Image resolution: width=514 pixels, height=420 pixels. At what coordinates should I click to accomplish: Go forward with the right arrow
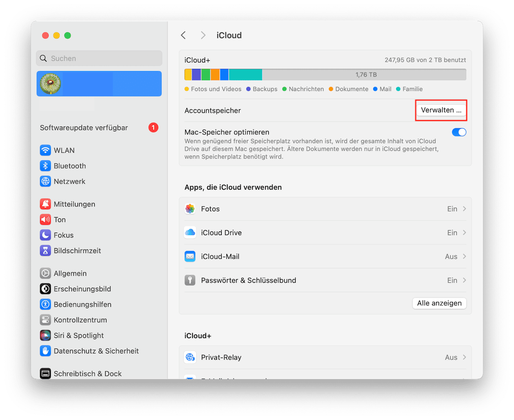coord(203,35)
